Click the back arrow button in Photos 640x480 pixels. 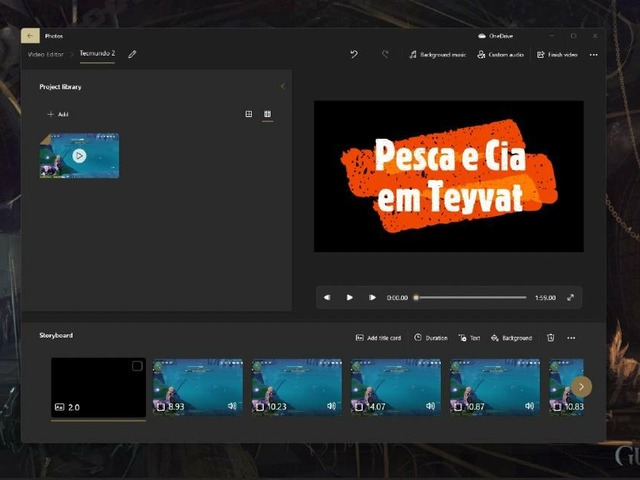(x=31, y=35)
